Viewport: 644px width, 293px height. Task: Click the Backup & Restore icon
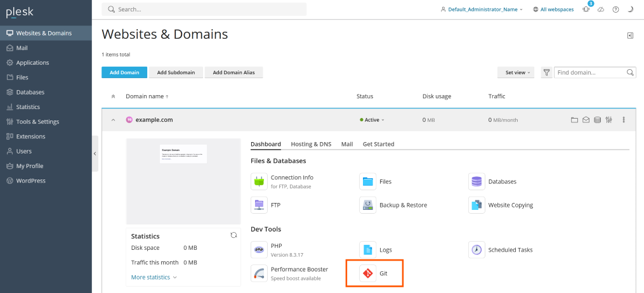coord(368,205)
